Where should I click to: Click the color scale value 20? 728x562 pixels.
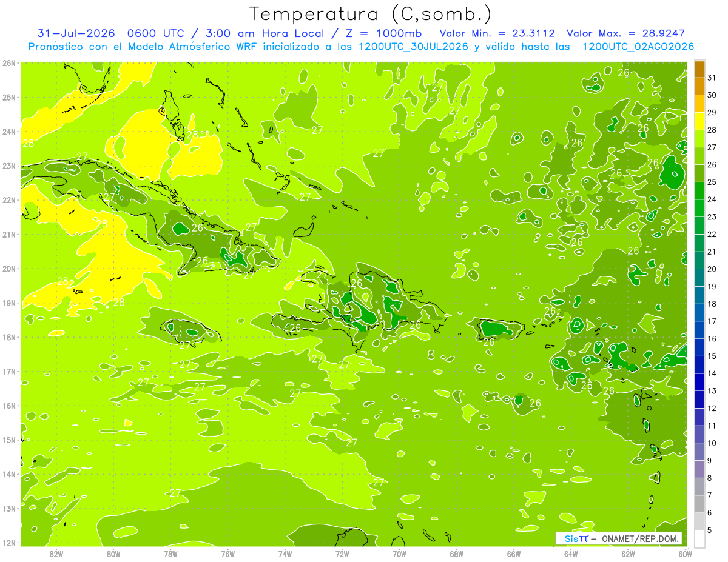coord(712,269)
